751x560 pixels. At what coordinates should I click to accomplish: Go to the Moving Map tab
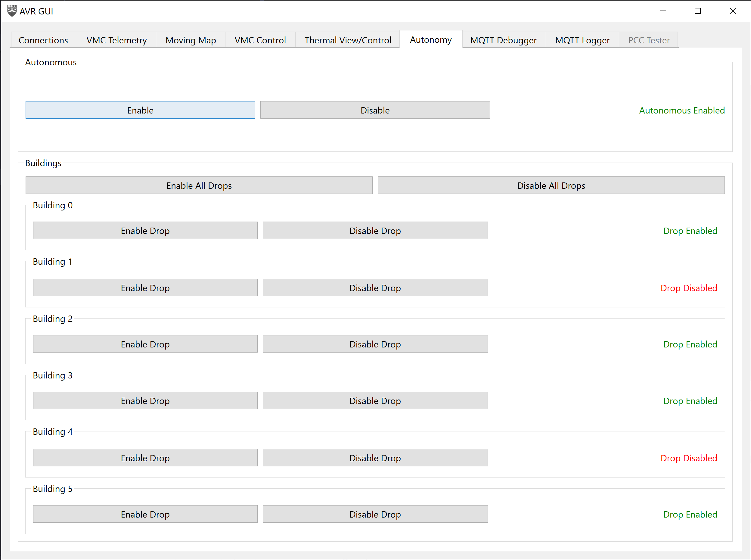(191, 40)
